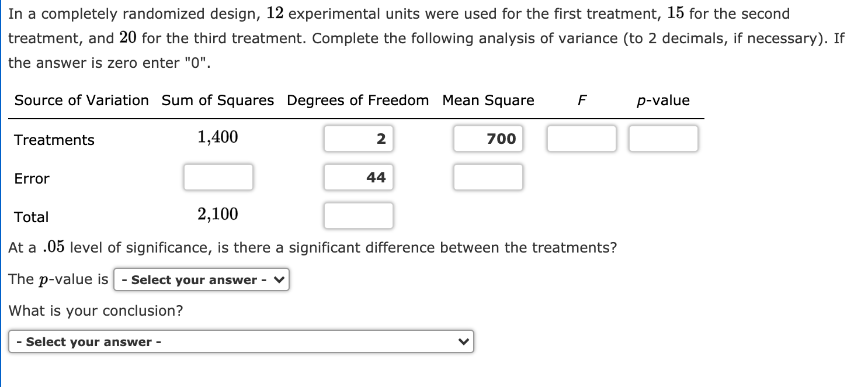
Task: Click the Total row label
Action: [31, 217]
